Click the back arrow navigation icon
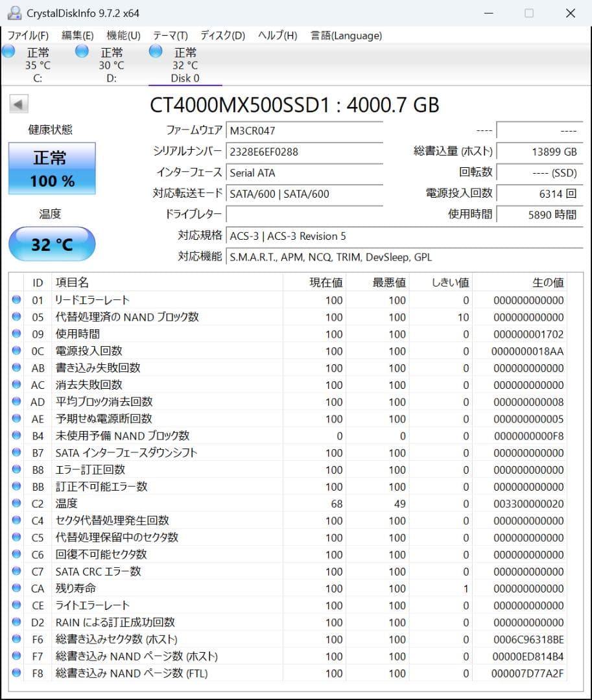The width and height of the screenshot is (592, 700). pos(19,104)
